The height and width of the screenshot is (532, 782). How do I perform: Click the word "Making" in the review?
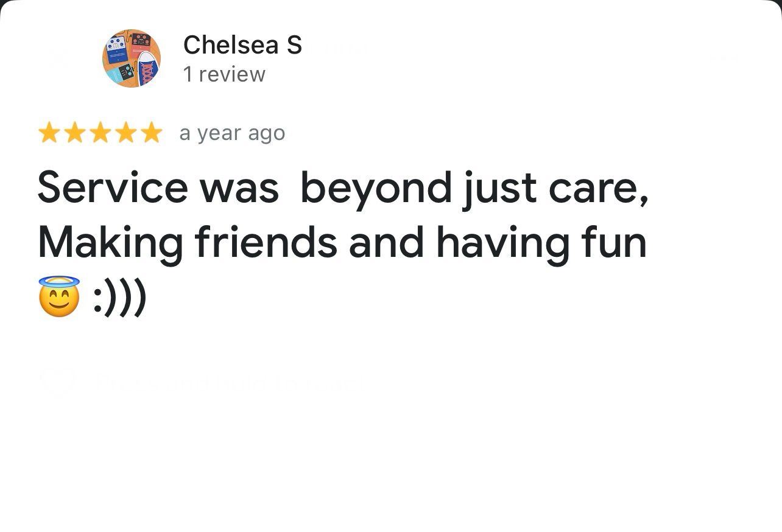pos(110,242)
